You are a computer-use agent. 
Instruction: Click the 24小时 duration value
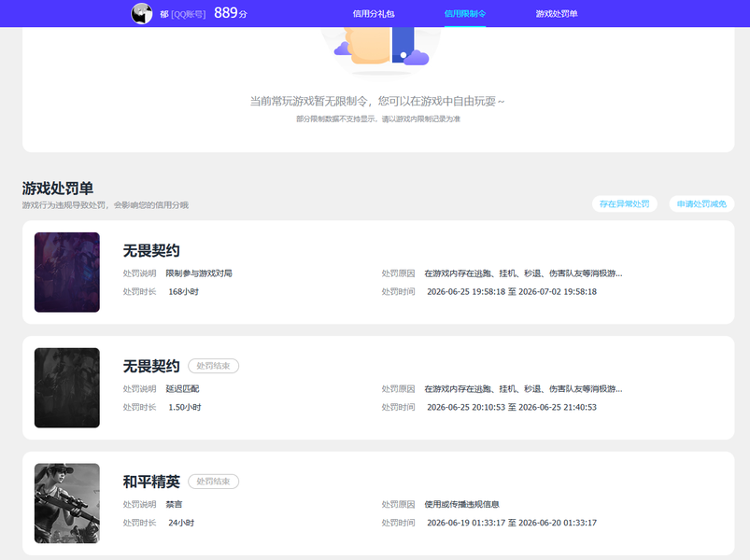181,524
